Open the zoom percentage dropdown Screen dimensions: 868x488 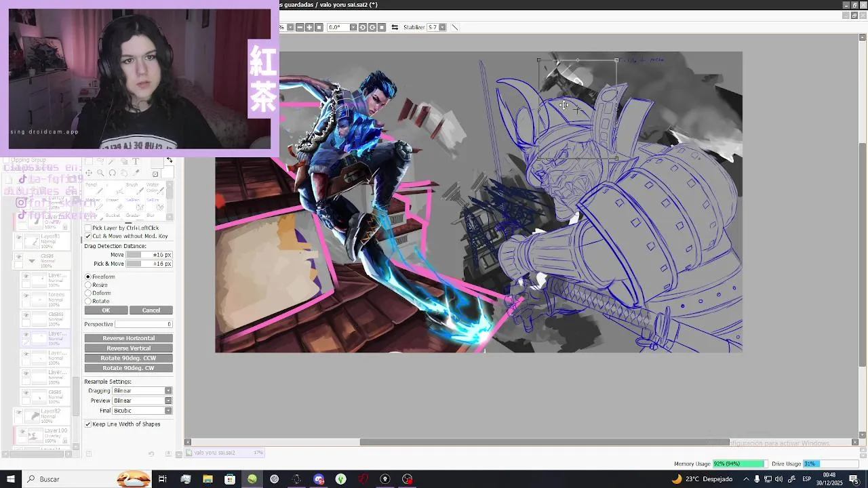[290, 27]
